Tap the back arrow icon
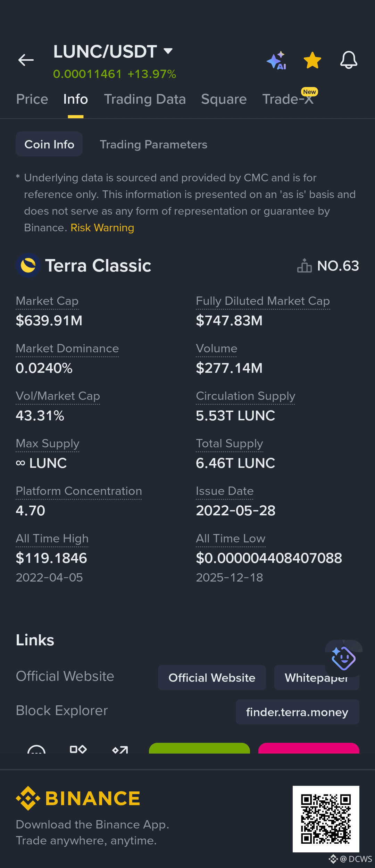 [x=26, y=60]
